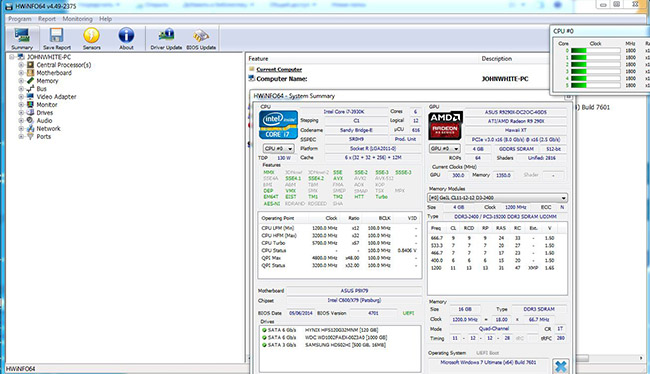Click the Hawaii XT GPU codename field
The height and width of the screenshot is (374, 650).
pyautogui.click(x=516, y=130)
